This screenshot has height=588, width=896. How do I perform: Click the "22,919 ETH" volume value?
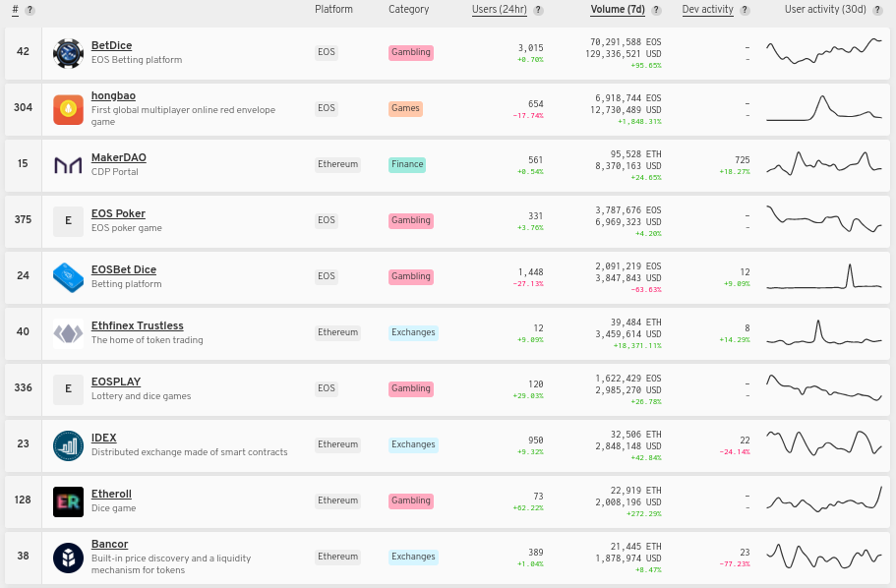(x=635, y=491)
